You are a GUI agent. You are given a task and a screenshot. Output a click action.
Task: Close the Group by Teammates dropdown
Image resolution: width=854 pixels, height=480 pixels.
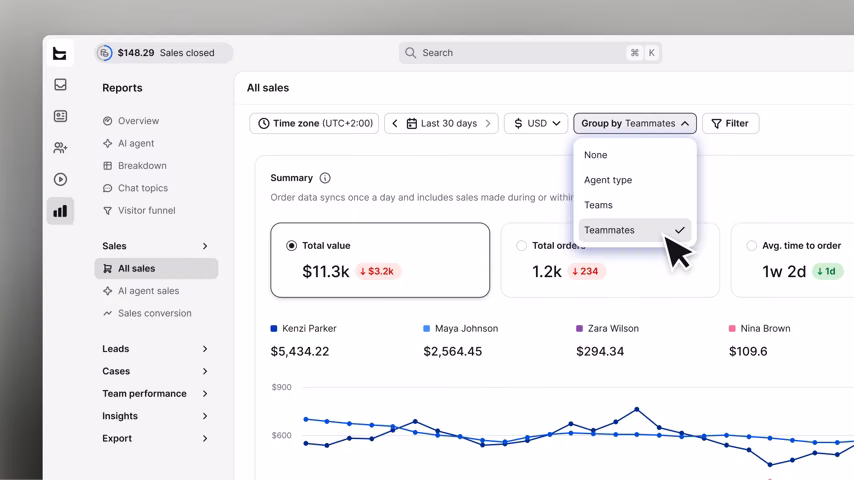(635, 123)
